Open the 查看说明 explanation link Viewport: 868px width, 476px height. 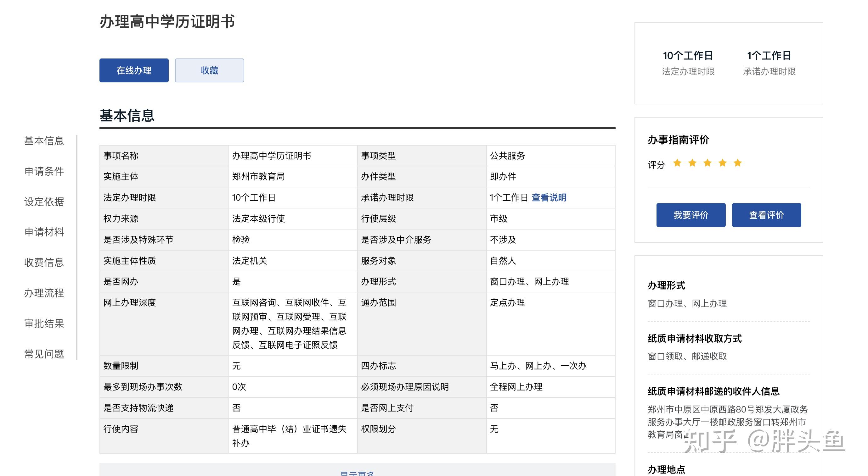coord(549,198)
